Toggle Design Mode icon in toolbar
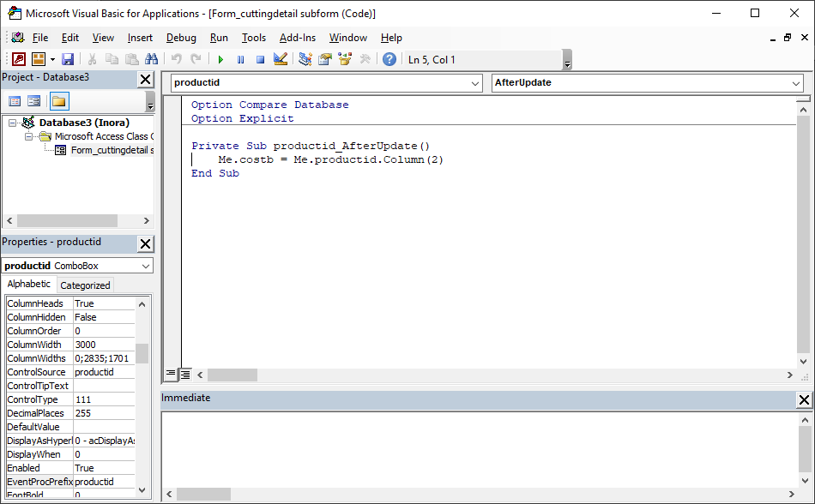Viewport: 815px width, 504px height. point(281,59)
